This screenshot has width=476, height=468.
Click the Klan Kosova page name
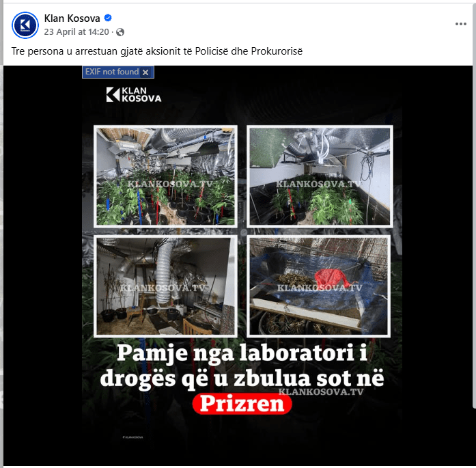point(72,18)
